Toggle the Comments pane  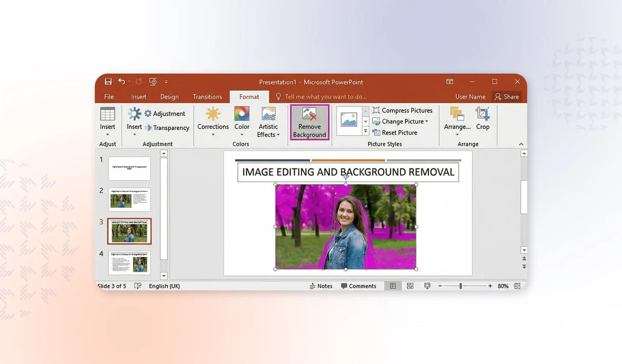point(358,286)
